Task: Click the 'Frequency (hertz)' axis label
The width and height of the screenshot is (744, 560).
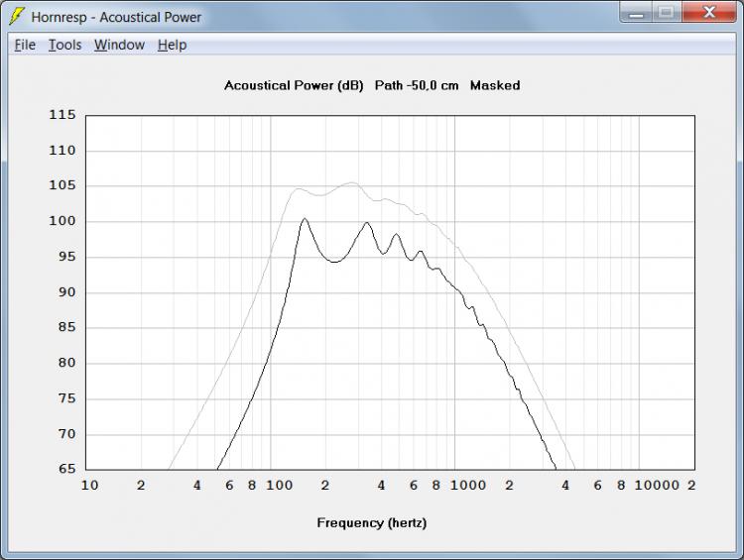Action: pos(372,523)
